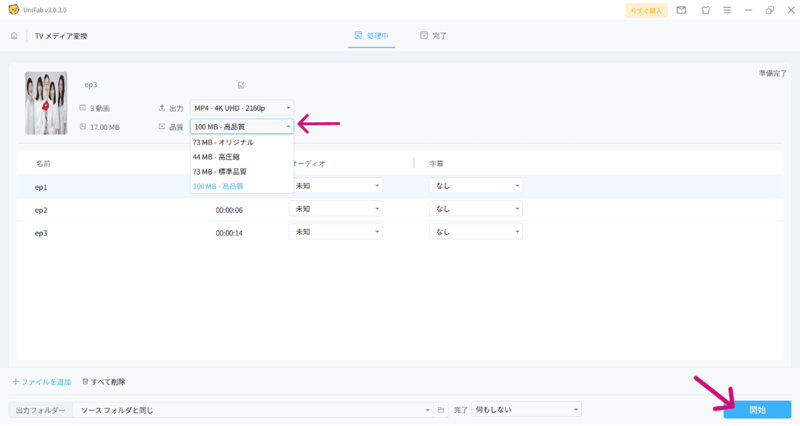Click the shirt/skin icon in the title bar
800x426 pixels.
(x=705, y=10)
